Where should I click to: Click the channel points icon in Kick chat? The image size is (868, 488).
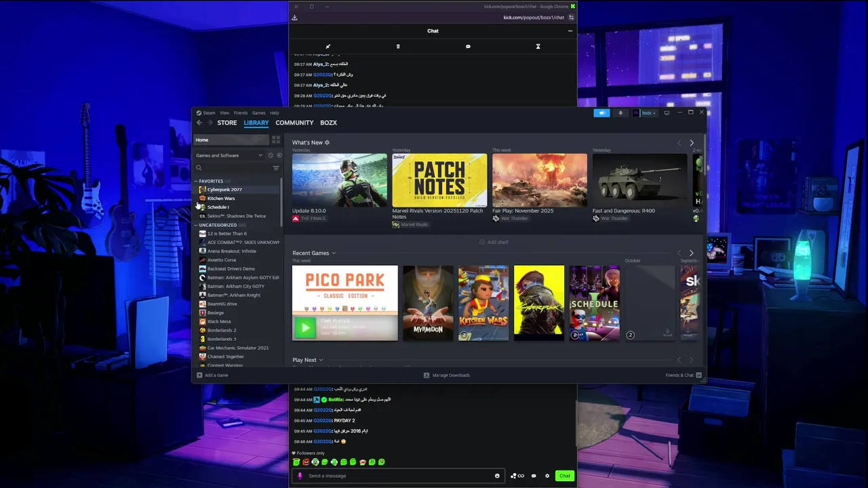point(517,476)
